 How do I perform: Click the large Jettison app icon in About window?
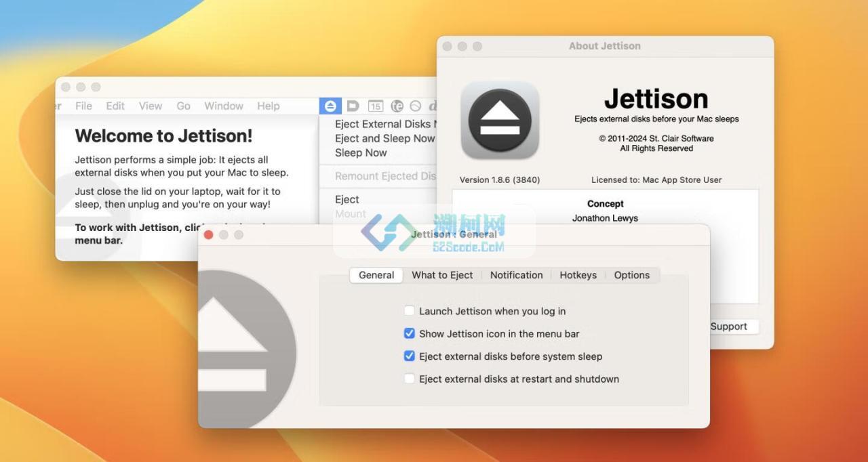(500, 121)
